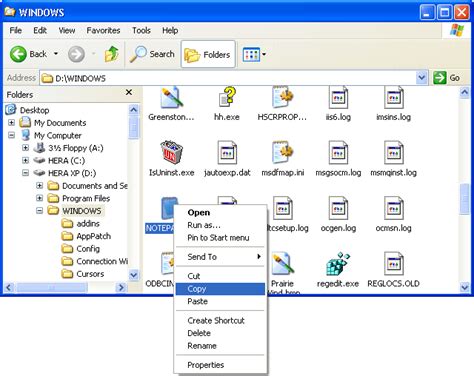The height and width of the screenshot is (376, 474).
Task: Click the green Go button
Action: (x=447, y=78)
